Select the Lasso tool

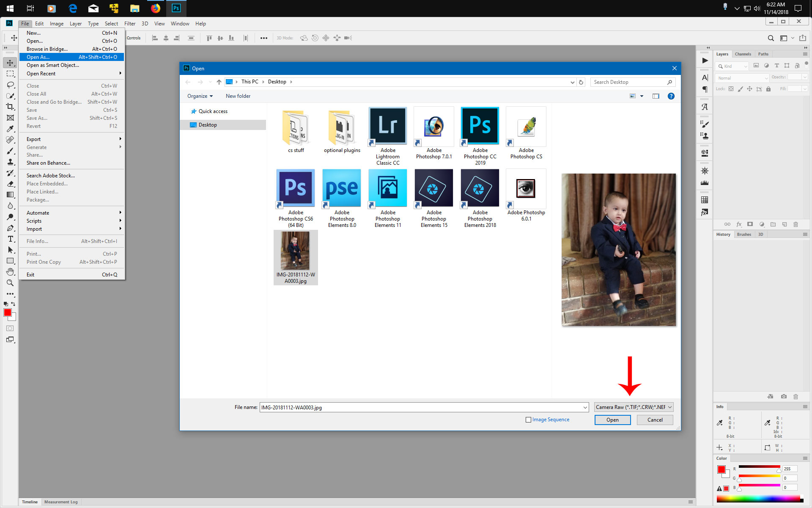pos(10,85)
